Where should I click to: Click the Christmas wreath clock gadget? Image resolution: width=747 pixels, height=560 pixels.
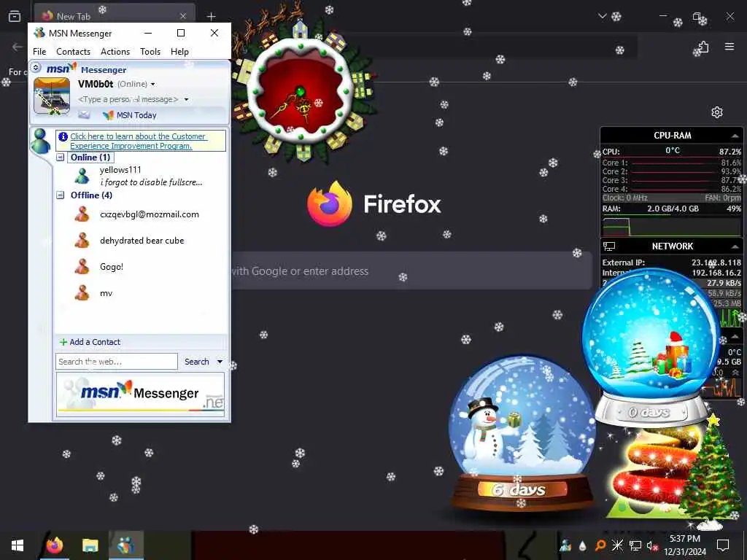301,92
